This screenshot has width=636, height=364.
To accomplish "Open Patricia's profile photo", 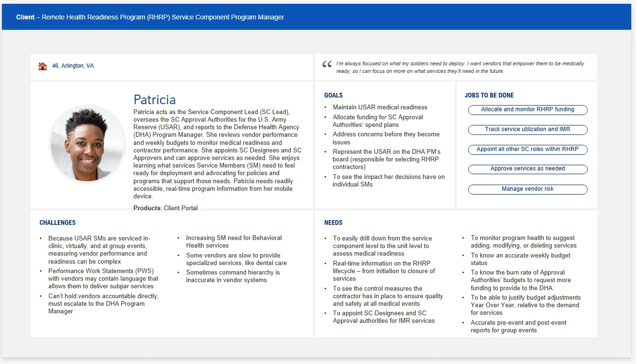I will [87, 143].
